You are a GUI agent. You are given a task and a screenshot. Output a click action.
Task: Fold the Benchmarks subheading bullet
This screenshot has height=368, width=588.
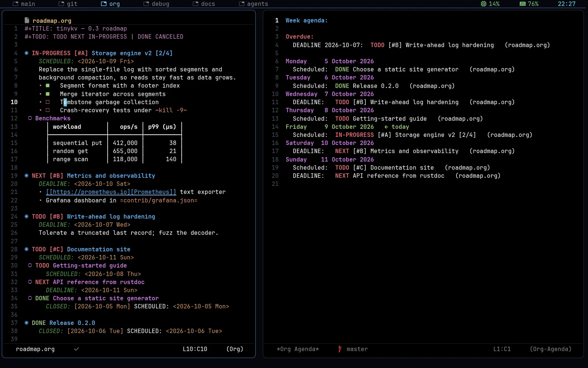coord(30,118)
